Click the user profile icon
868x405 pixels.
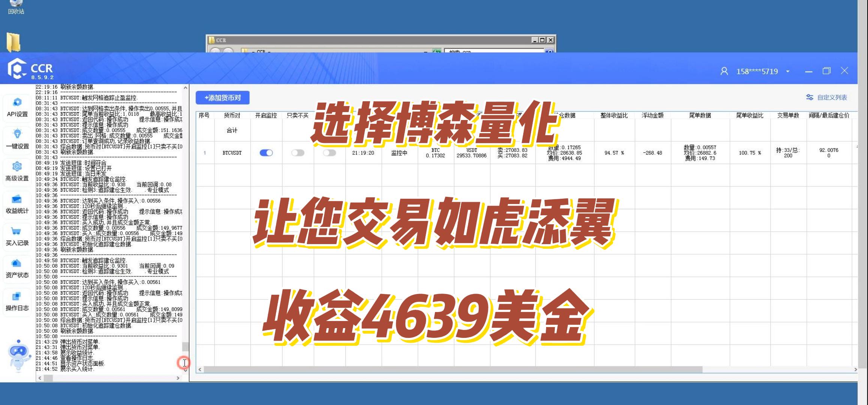click(x=724, y=71)
